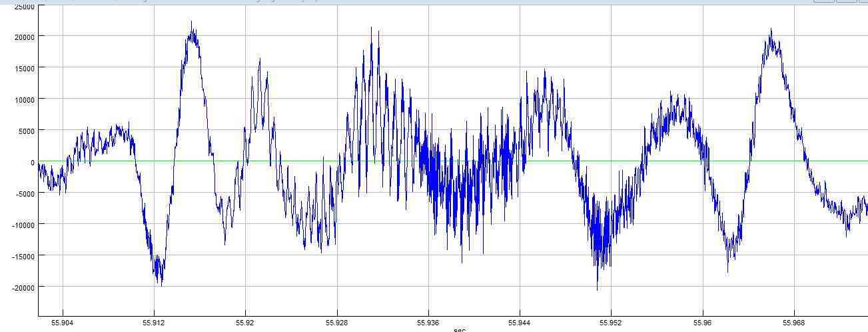Click the -20000 amplitude axis label

[22, 287]
